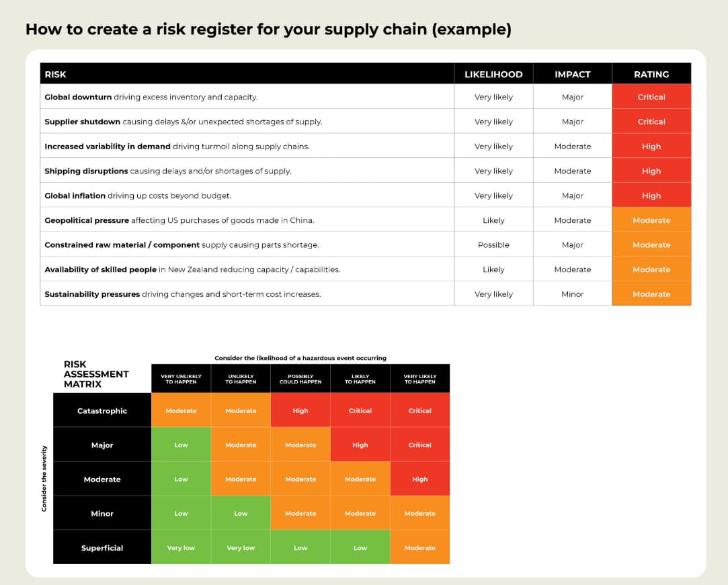Select the RATING column header
This screenshot has height=585, width=728.
tap(651, 74)
